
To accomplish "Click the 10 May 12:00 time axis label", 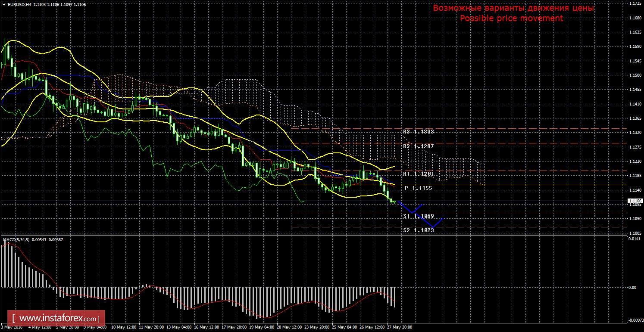I will click(x=124, y=327).
